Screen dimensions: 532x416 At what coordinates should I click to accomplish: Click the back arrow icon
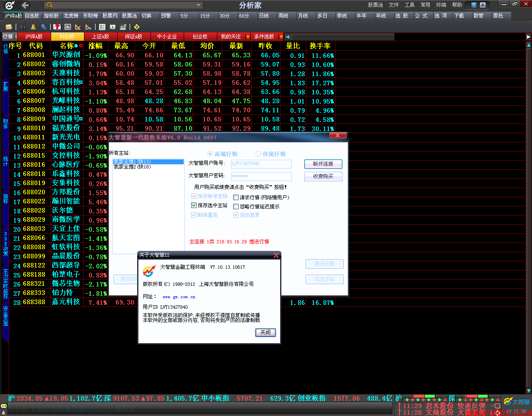(25, 5)
